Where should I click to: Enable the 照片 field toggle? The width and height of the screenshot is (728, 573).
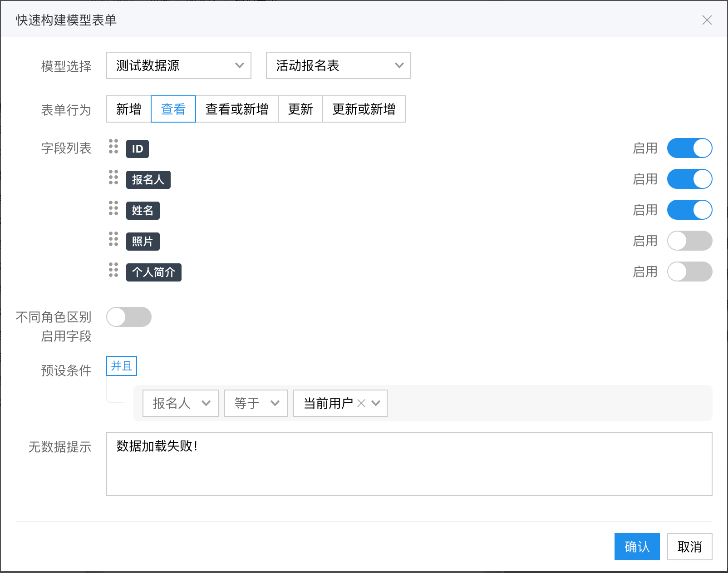pyautogui.click(x=689, y=241)
